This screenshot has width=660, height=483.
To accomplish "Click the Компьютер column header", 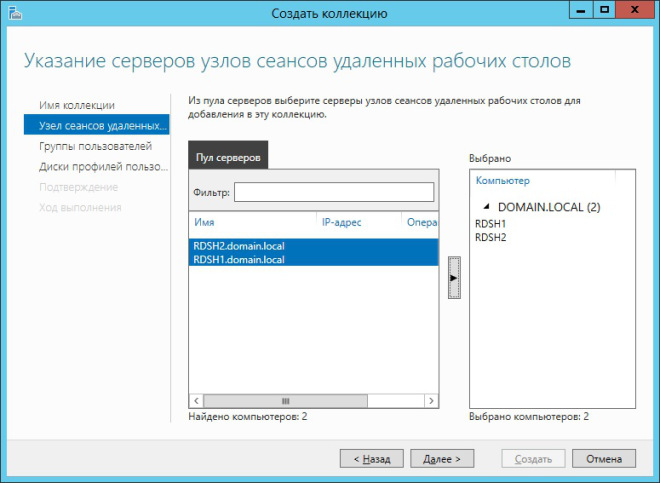I will [x=503, y=181].
